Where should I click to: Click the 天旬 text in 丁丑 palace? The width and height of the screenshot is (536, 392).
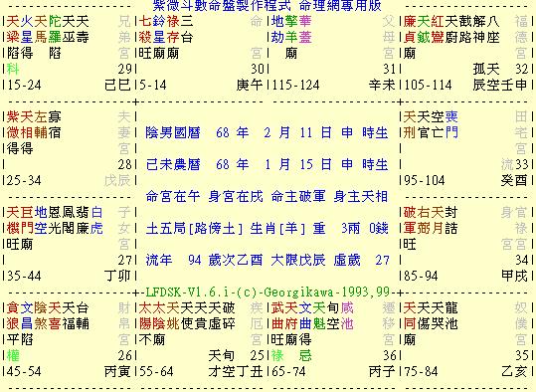(x=222, y=356)
